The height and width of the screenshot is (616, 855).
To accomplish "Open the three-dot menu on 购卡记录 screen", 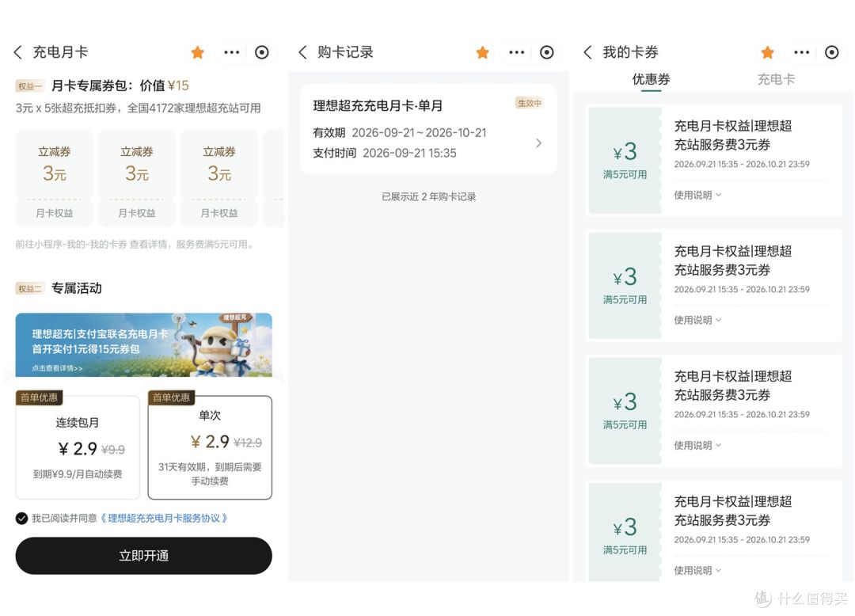I will click(x=517, y=52).
